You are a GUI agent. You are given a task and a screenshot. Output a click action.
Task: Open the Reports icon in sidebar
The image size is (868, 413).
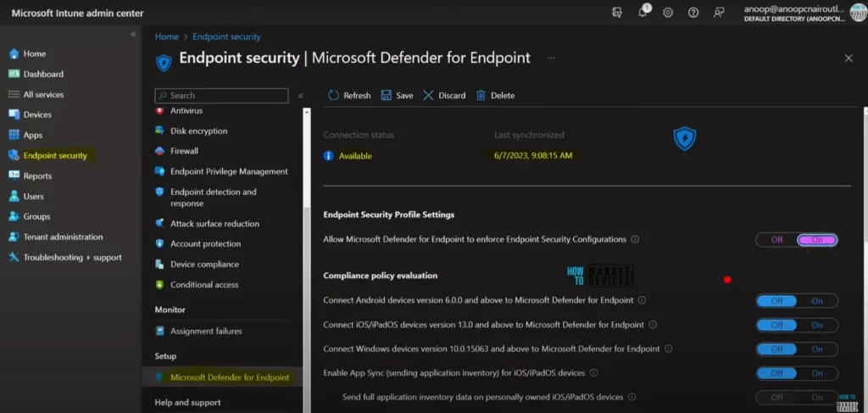14,176
